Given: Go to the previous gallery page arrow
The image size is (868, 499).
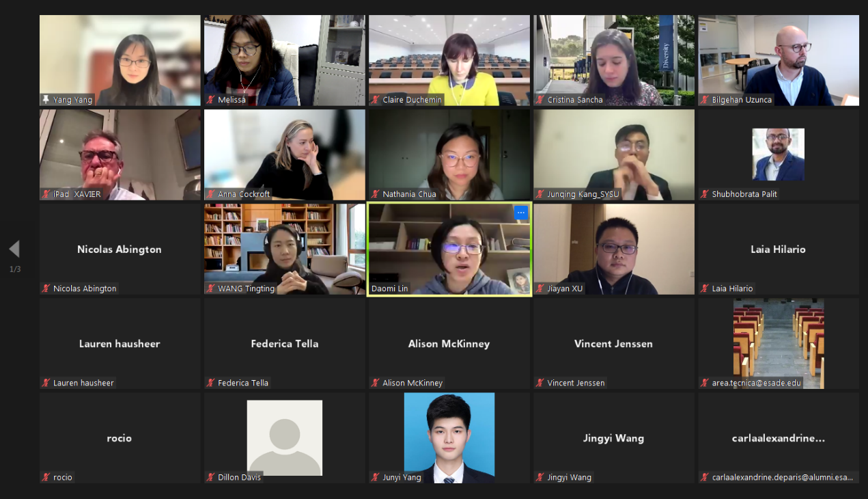Looking at the screenshot, I should [x=14, y=249].
